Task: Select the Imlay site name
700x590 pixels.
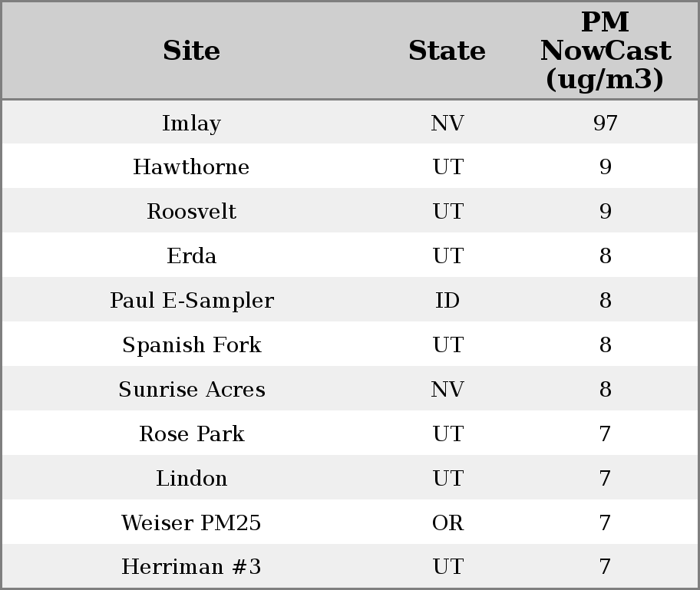Action: [191, 124]
